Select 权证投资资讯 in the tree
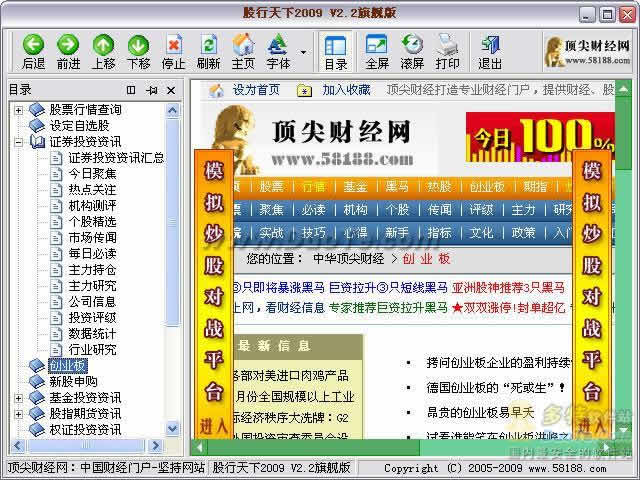 click(85, 430)
